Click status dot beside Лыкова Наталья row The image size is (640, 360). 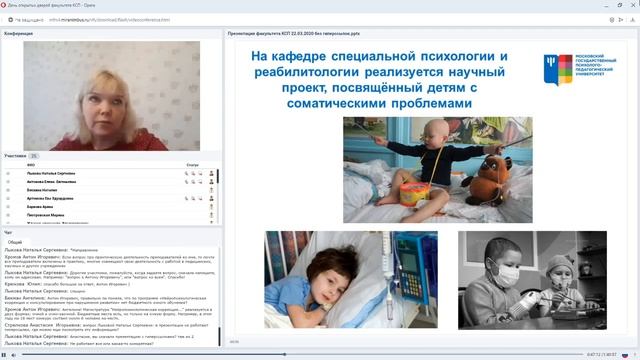[8, 173]
